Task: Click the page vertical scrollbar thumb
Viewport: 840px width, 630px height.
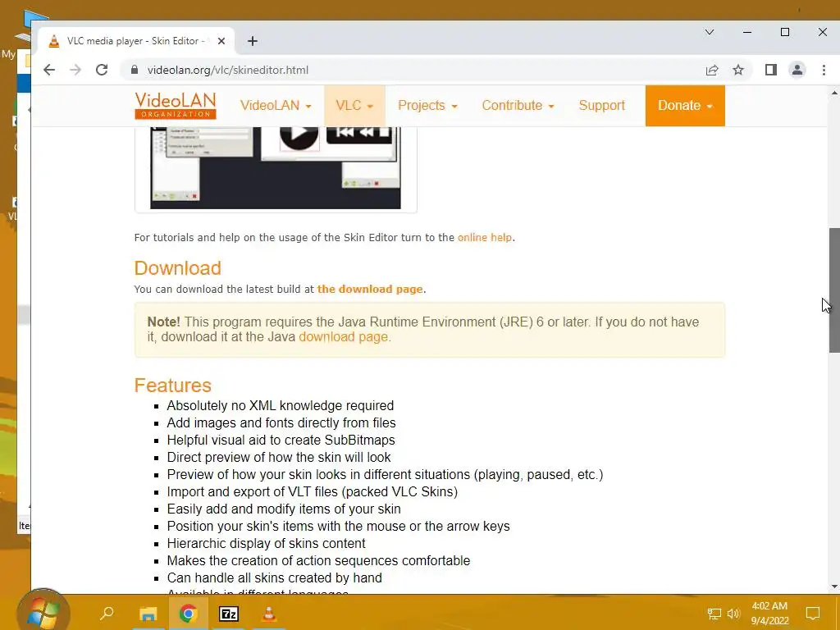Action: pyautogui.click(x=834, y=290)
